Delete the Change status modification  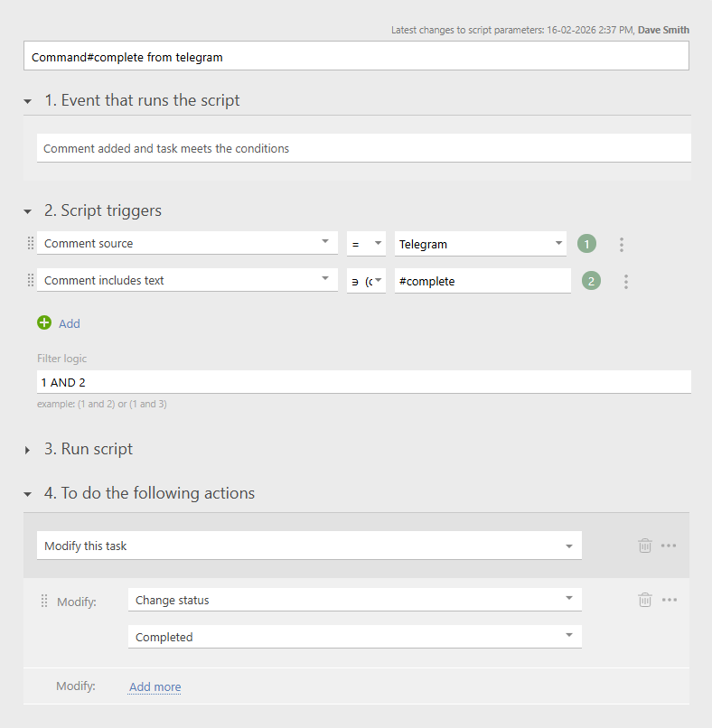pyautogui.click(x=644, y=600)
